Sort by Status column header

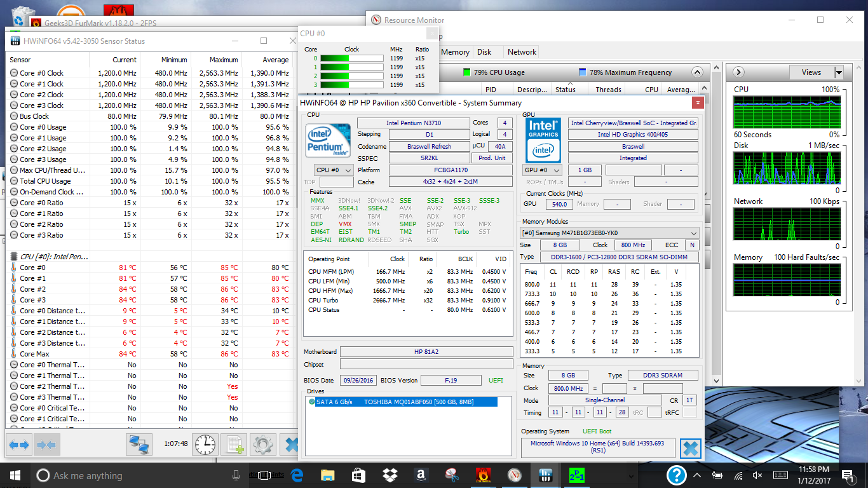tap(566, 90)
